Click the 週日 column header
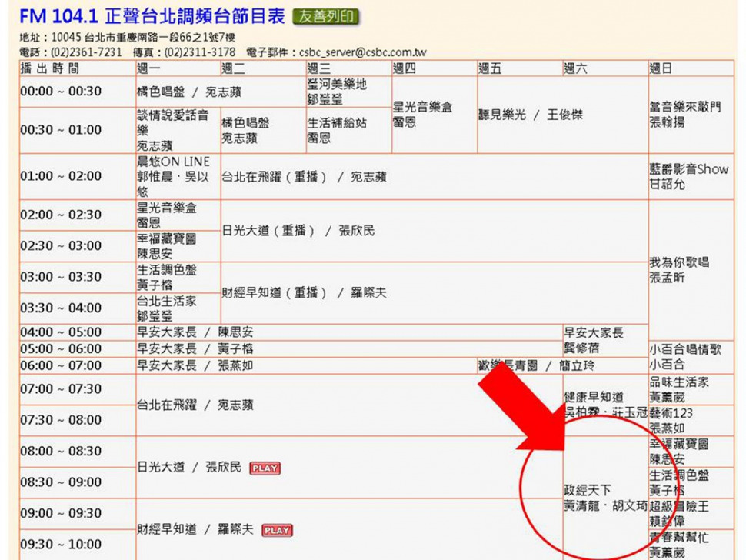The width and height of the screenshot is (746, 560). pos(691,68)
